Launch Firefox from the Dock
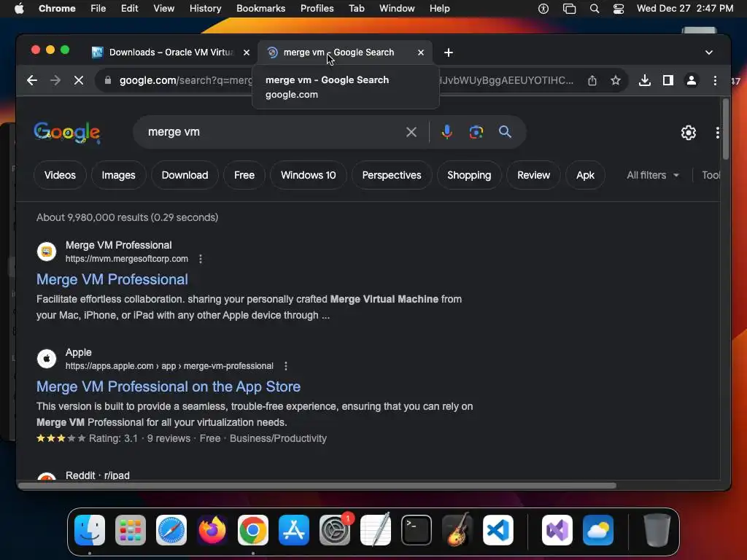The width and height of the screenshot is (747, 560). 212,530
